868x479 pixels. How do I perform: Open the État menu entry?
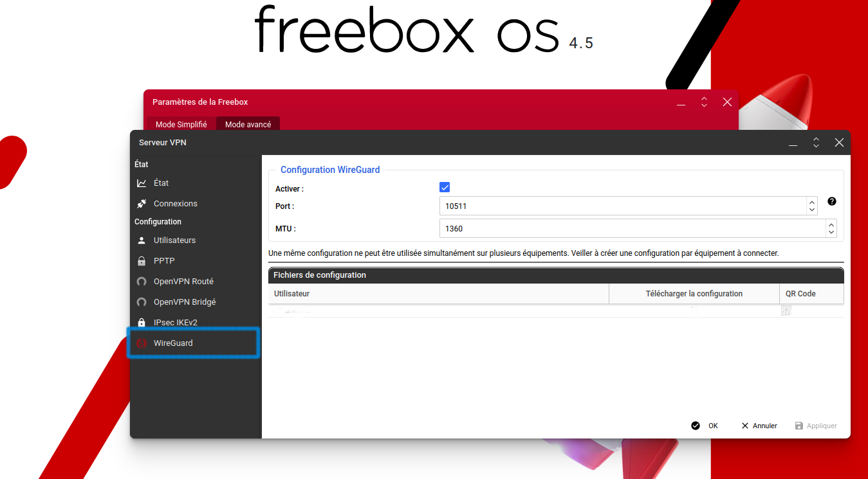point(196,183)
